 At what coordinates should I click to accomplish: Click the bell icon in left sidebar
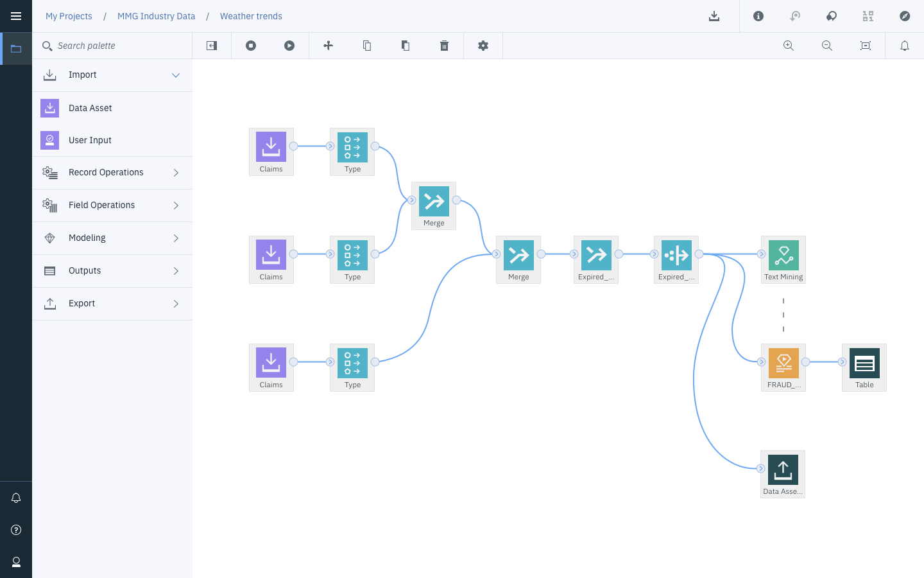[16, 498]
